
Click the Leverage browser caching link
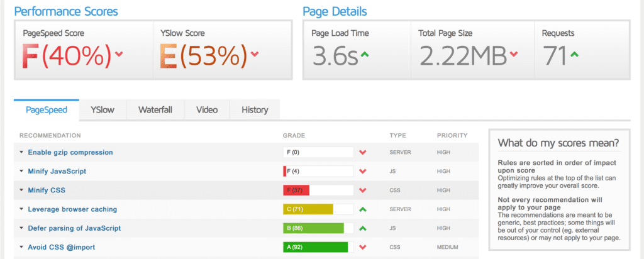pyautogui.click(x=72, y=209)
